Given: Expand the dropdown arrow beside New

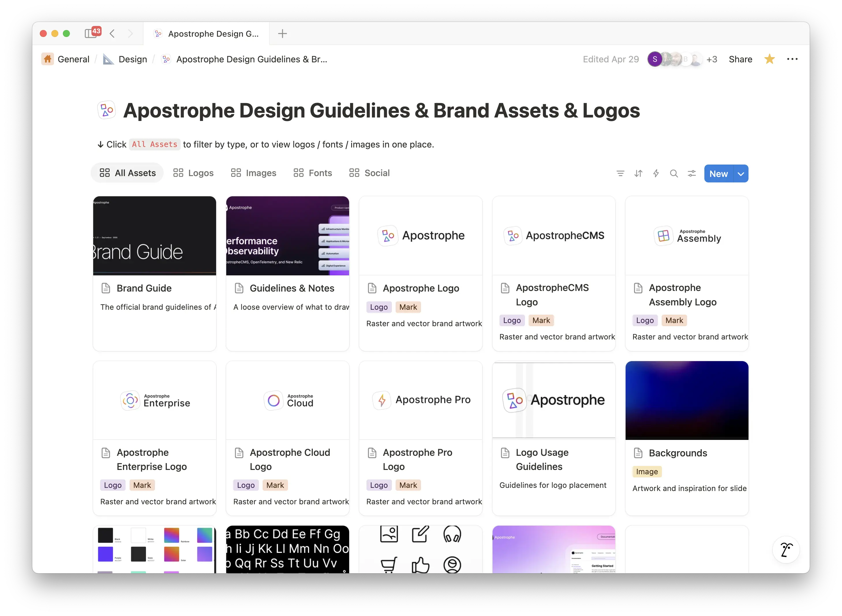Looking at the screenshot, I should point(741,174).
